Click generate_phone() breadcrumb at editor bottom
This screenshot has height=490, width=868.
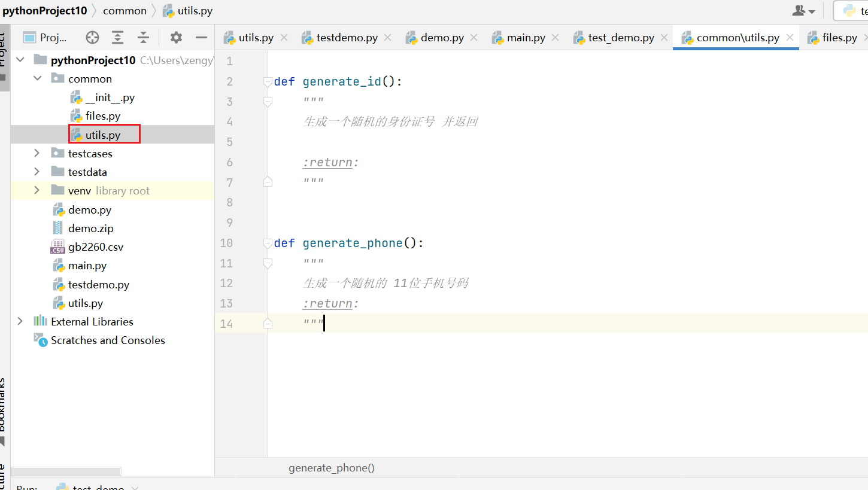[x=332, y=468]
